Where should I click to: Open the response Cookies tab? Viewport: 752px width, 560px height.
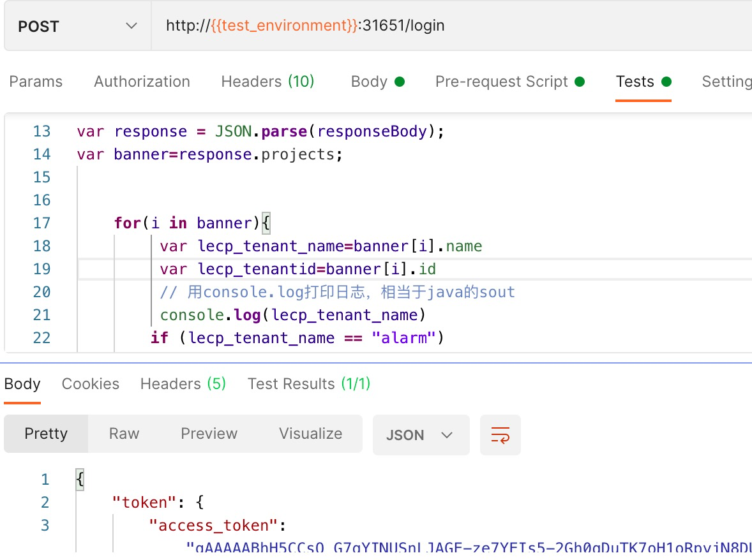pos(91,384)
